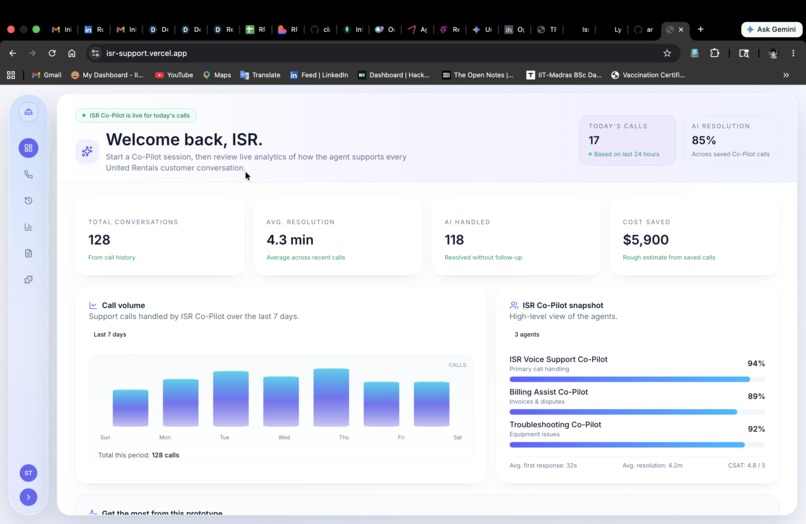The width and height of the screenshot is (806, 524).
Task: Open a new browser tab
Action: tap(701, 29)
